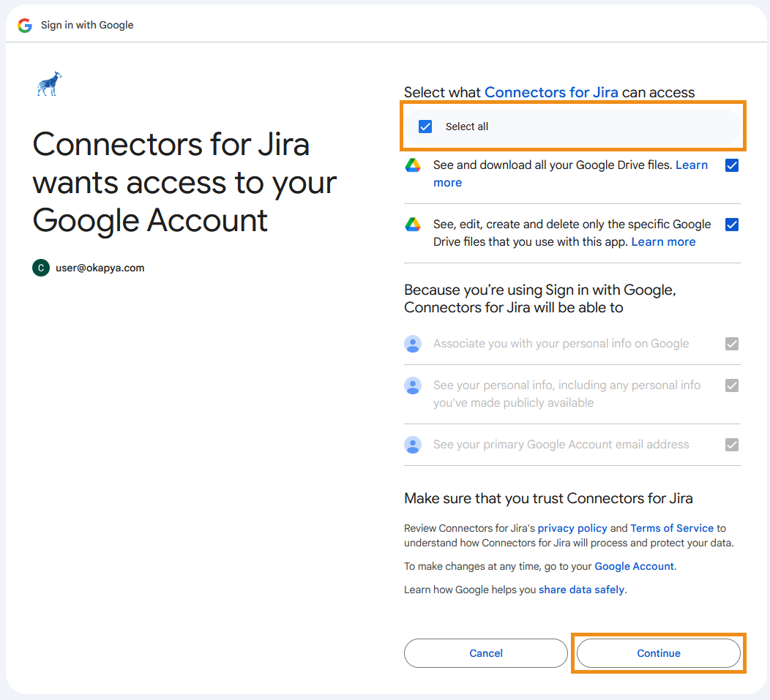Click the person icon next to 'Associate you'
The image size is (770, 700).
(x=413, y=344)
